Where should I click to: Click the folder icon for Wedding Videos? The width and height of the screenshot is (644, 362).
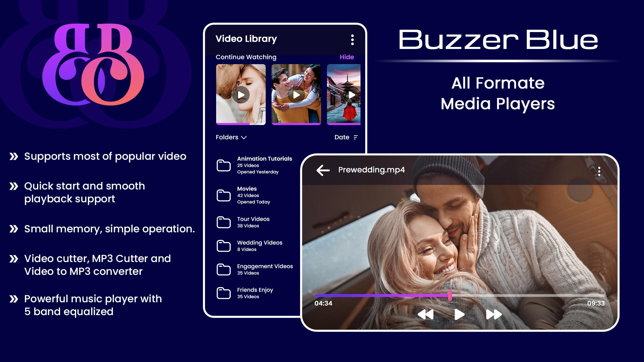[x=224, y=245]
